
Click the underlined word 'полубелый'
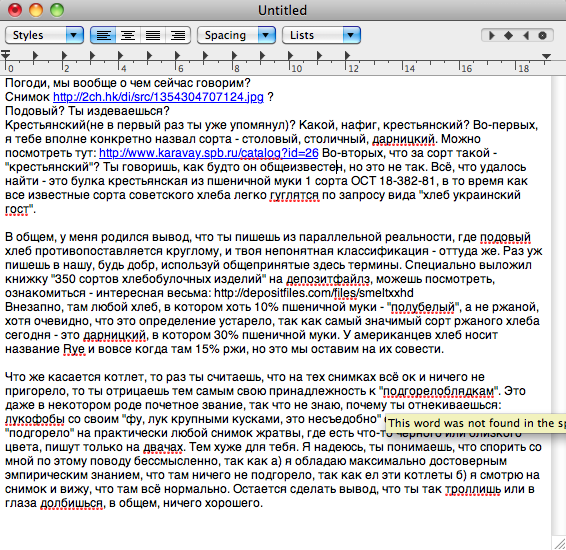pos(423,307)
